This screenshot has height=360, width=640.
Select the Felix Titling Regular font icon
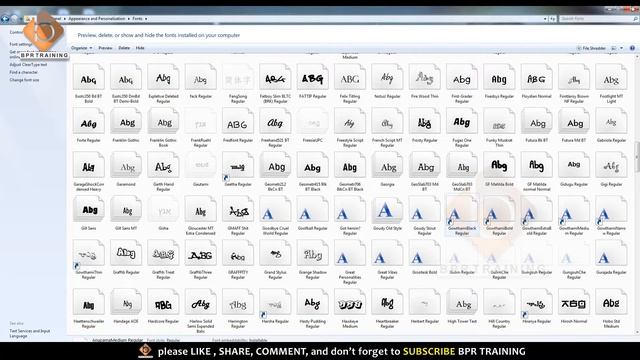pos(350,78)
